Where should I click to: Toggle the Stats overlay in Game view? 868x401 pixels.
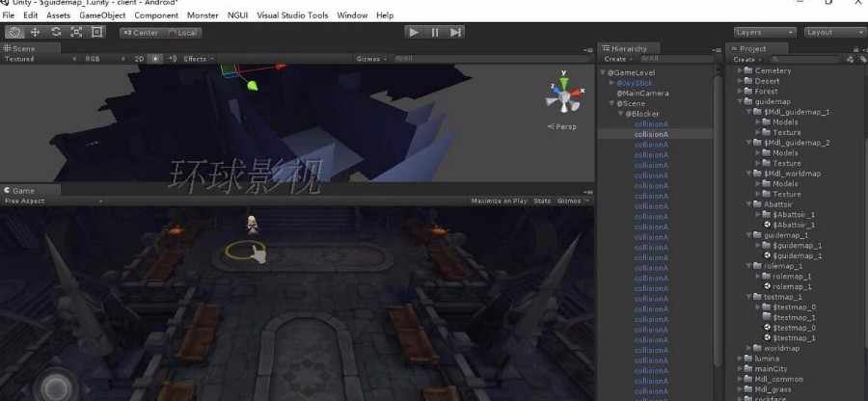click(542, 200)
